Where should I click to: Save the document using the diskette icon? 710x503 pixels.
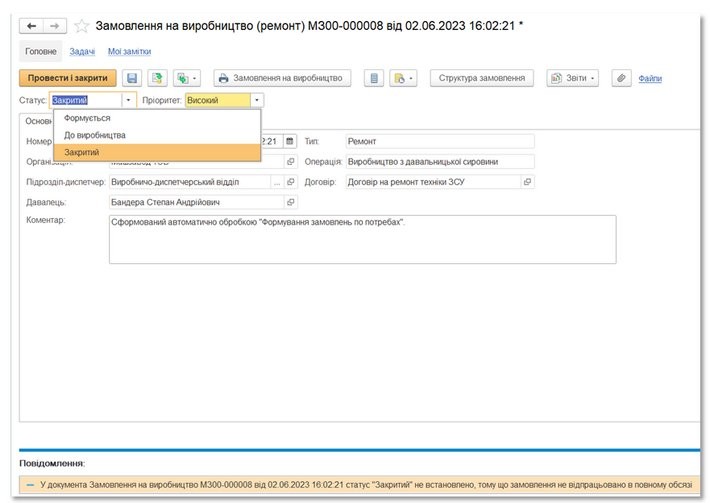pos(132,77)
